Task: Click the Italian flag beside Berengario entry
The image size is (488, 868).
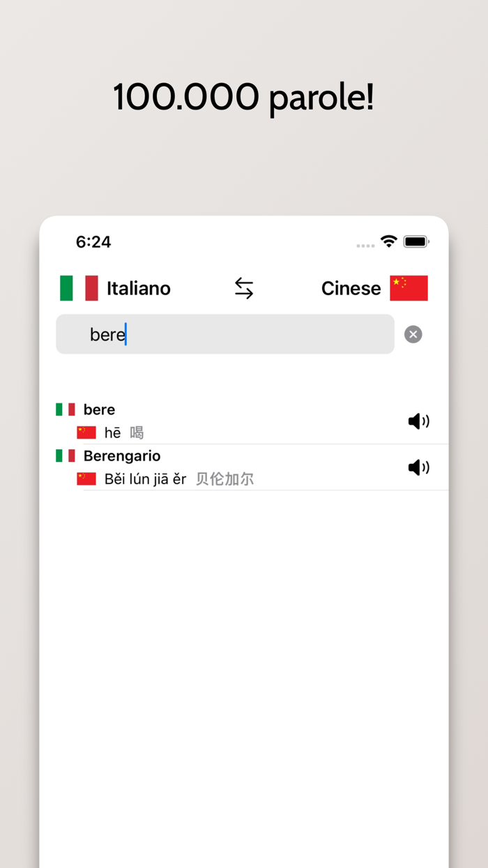Action: (x=66, y=456)
